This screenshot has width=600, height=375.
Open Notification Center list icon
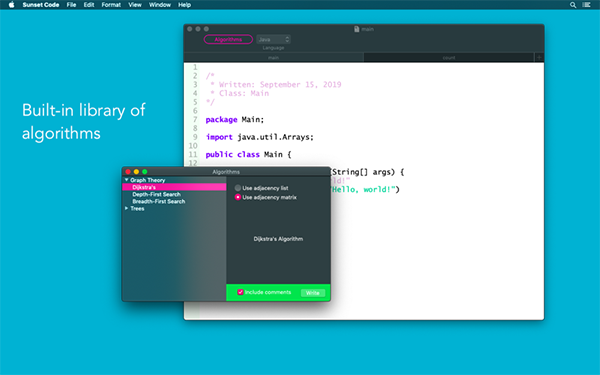(586, 5)
